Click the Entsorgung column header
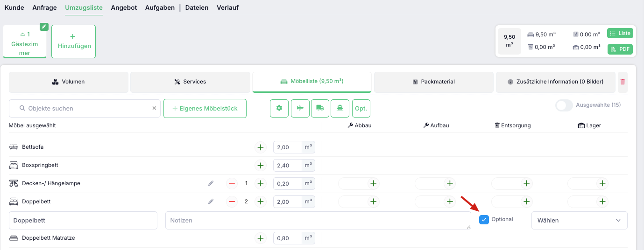The width and height of the screenshot is (644, 250). coord(512,125)
